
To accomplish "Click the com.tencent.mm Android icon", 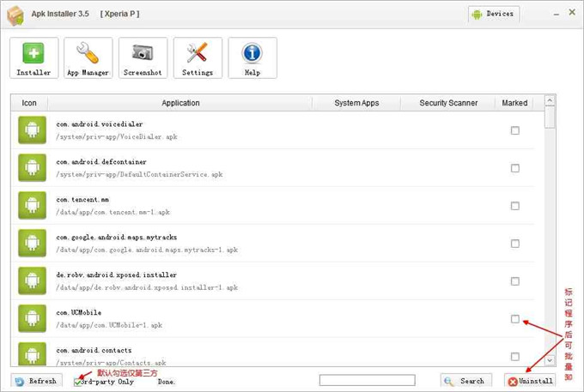I will point(32,206).
